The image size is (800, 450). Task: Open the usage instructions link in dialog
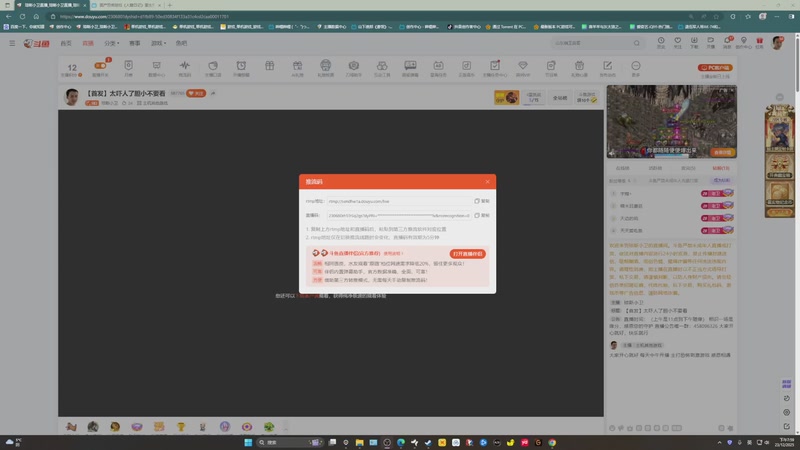pos(393,253)
